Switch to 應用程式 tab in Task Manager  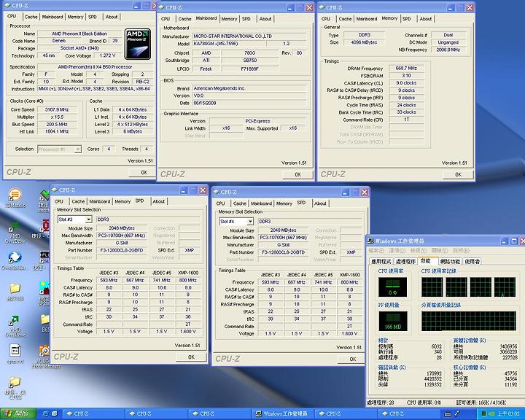click(381, 261)
